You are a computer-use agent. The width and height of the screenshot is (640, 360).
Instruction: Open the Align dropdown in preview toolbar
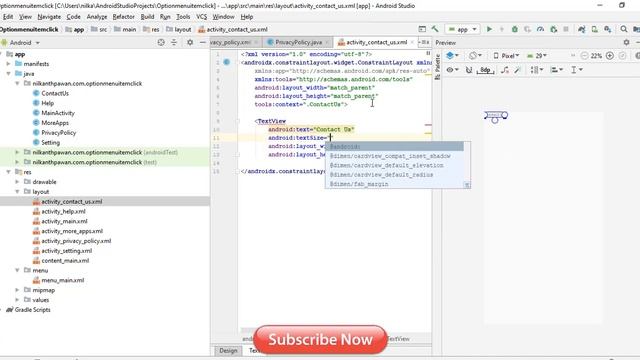click(x=556, y=70)
